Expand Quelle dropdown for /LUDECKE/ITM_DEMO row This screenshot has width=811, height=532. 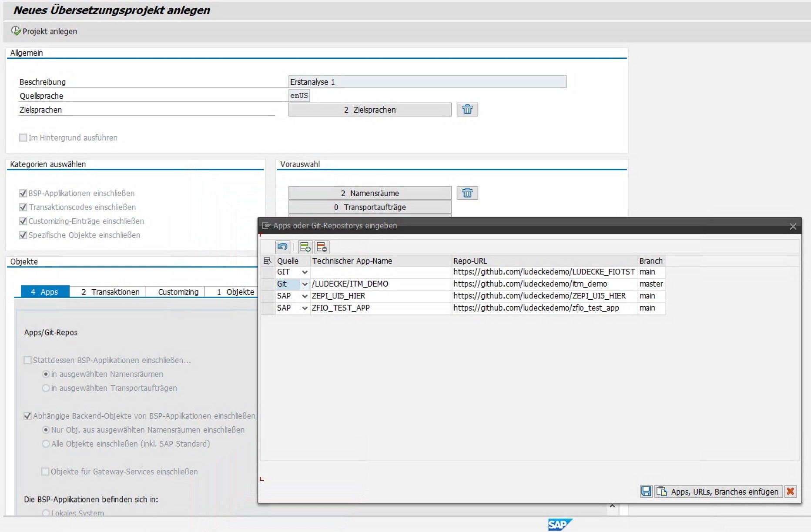click(305, 284)
